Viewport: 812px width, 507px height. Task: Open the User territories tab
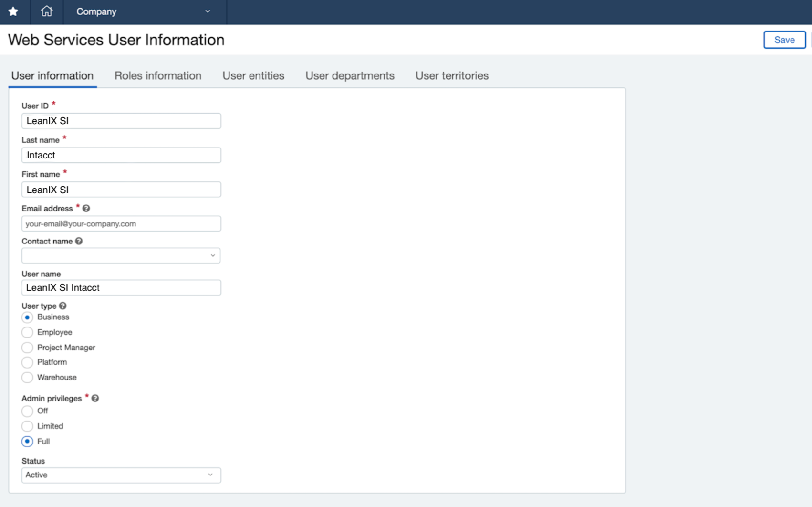click(452, 75)
